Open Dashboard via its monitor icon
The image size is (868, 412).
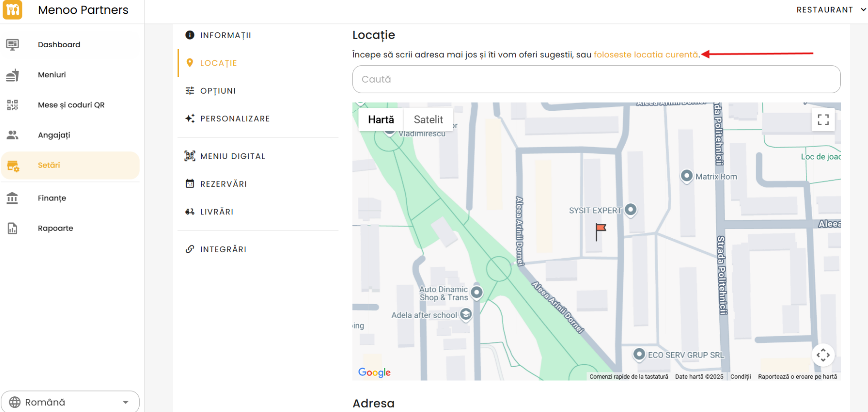[12, 45]
